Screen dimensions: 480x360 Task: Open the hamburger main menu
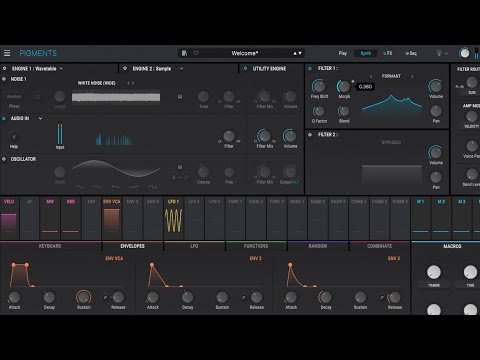coord(7,53)
